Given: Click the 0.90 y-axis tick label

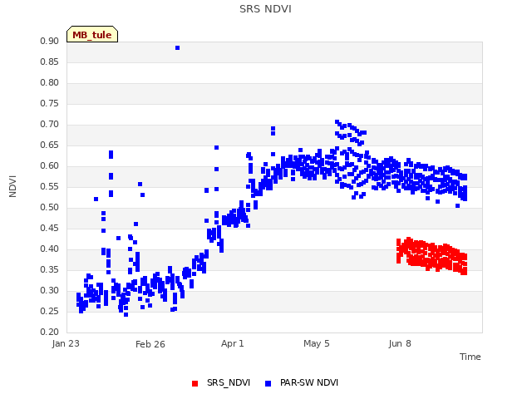Looking at the screenshot, I should click(49, 41).
